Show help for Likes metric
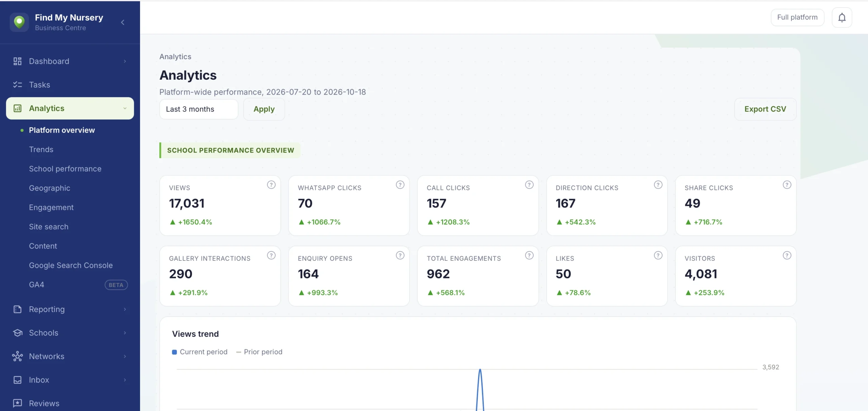 [x=658, y=255]
